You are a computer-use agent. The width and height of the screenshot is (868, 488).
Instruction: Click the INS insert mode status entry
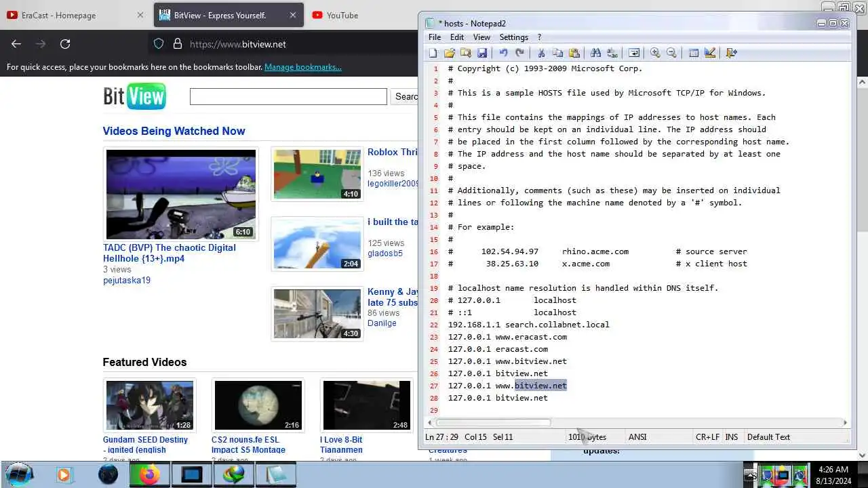click(x=732, y=437)
